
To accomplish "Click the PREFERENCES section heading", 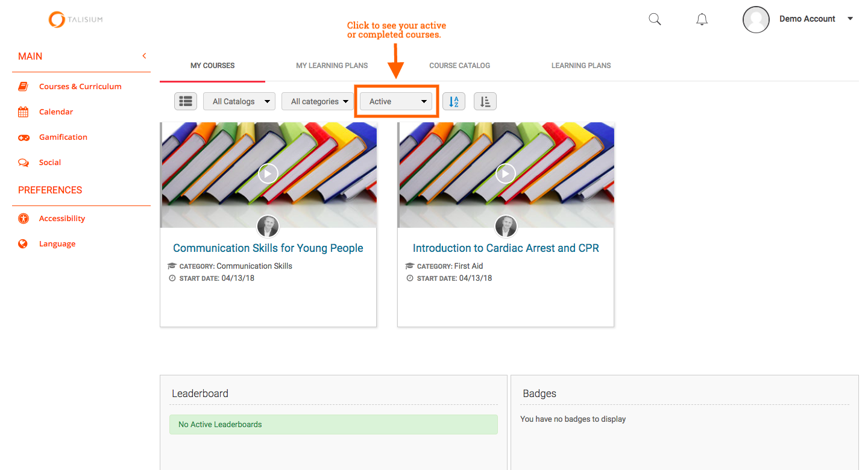I will coord(50,190).
